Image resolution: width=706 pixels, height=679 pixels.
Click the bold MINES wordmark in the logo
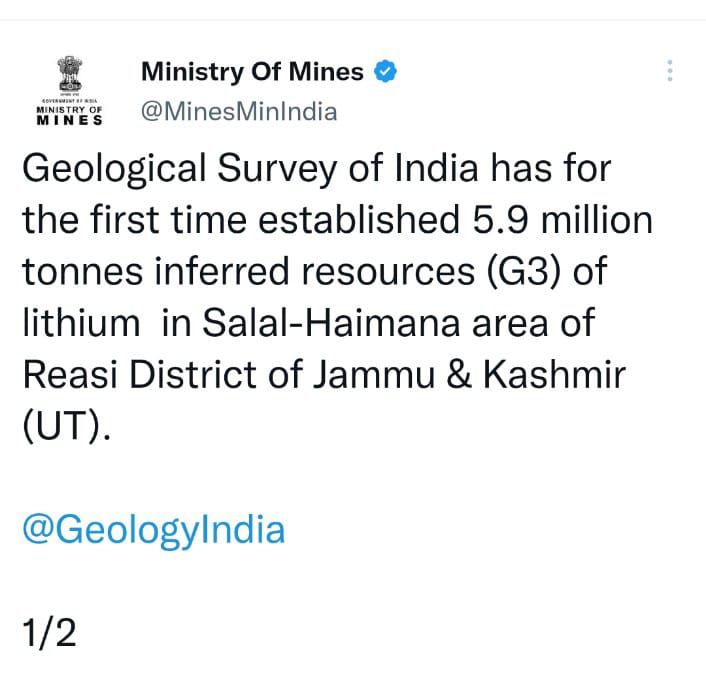tap(69, 119)
